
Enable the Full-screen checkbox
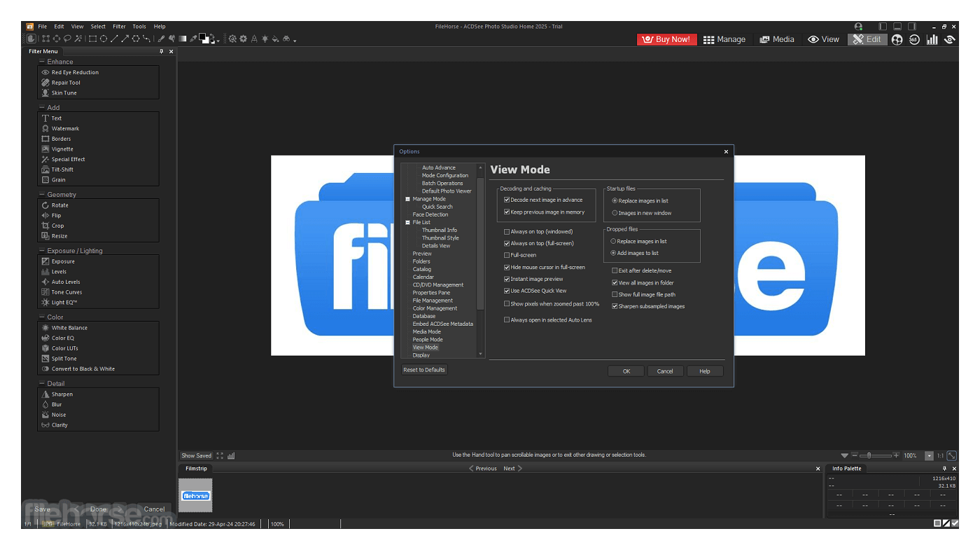tap(507, 255)
